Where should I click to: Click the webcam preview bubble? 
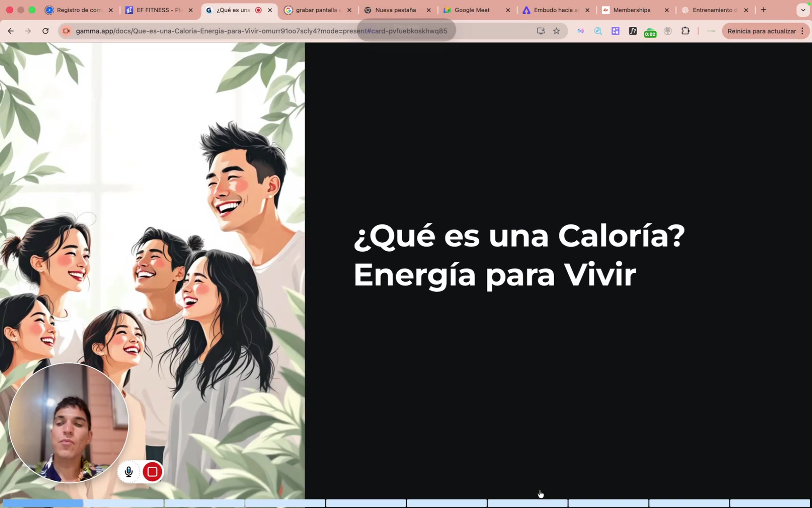pyautogui.click(x=69, y=422)
